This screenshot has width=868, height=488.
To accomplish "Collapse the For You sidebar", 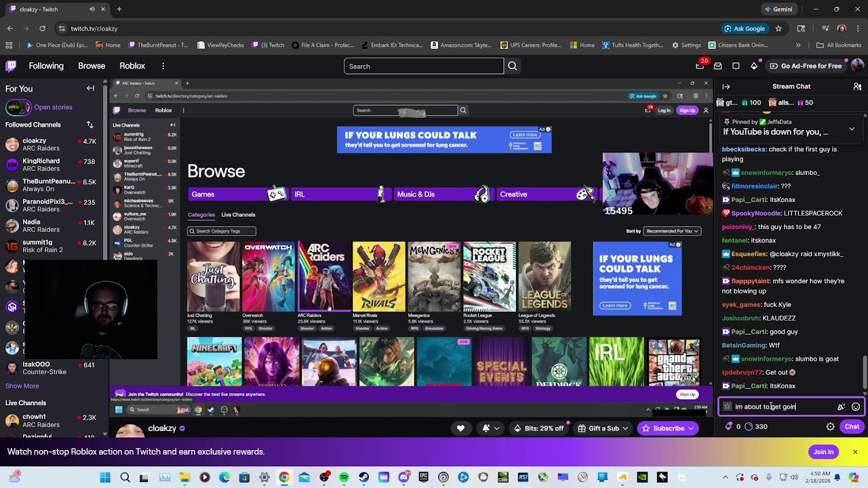I will pyautogui.click(x=90, y=88).
